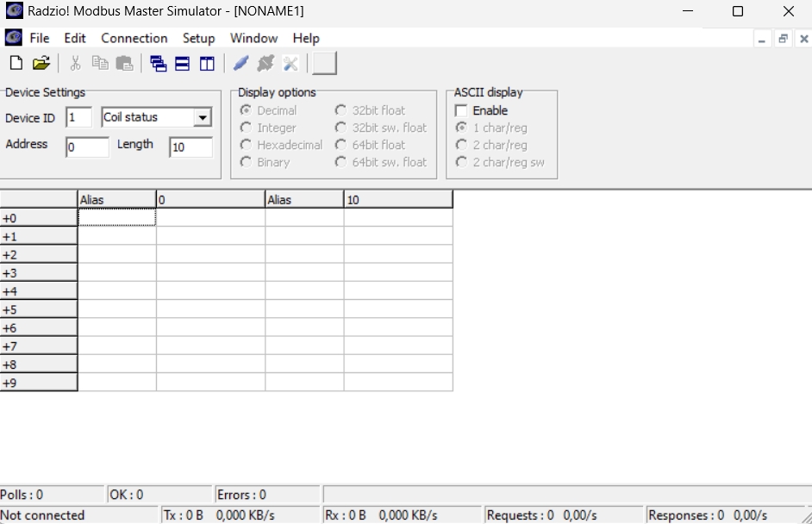
Task: Click the Cascade windows toolbar icon
Action: click(x=158, y=63)
